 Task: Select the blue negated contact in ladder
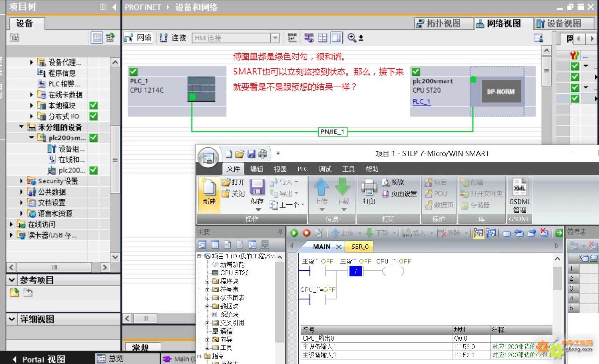[356, 270]
